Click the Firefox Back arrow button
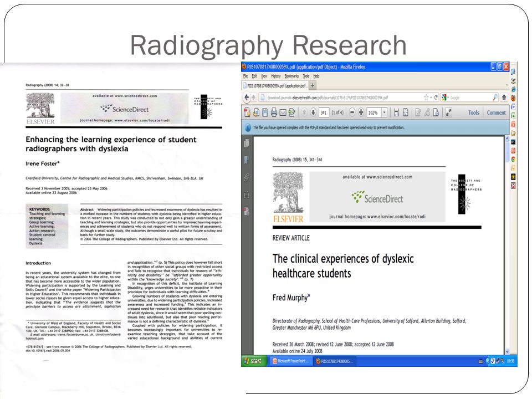 247,98
